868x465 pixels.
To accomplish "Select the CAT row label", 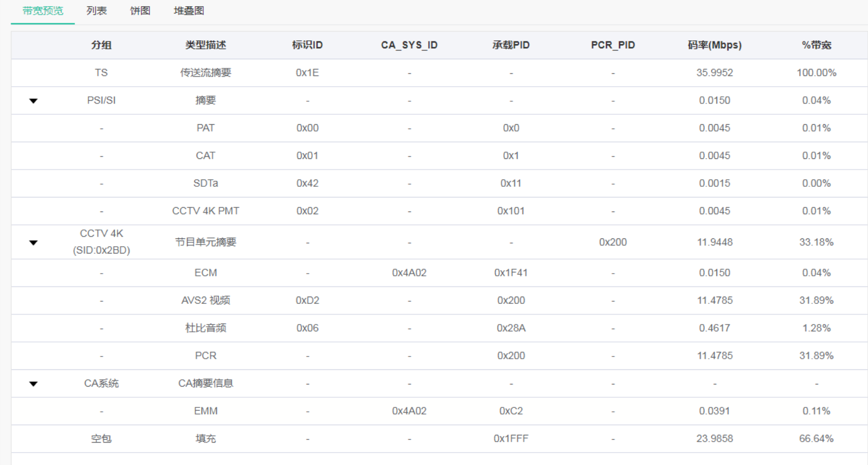I will [x=206, y=156].
